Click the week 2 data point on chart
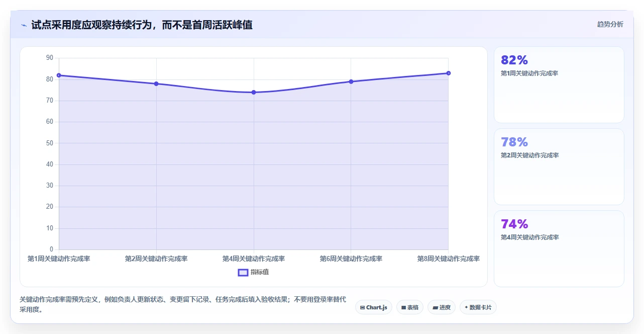The height and width of the screenshot is (334, 644). click(156, 83)
